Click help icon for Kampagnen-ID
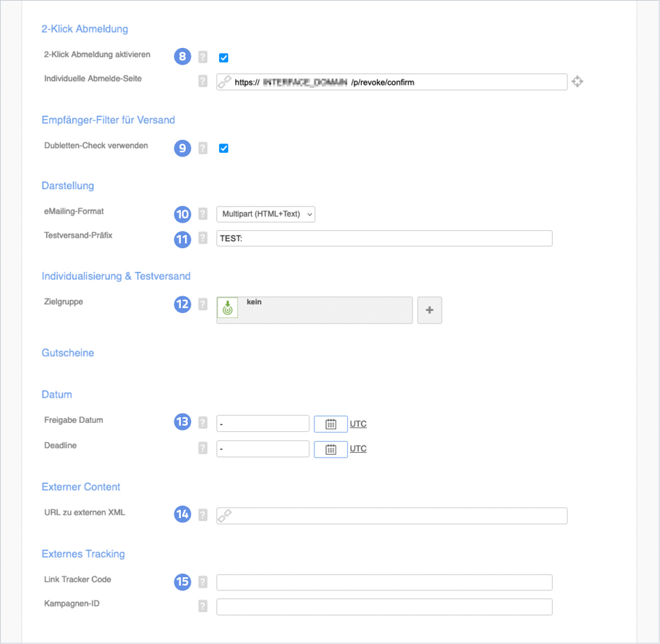The width and height of the screenshot is (660, 644). point(202,606)
